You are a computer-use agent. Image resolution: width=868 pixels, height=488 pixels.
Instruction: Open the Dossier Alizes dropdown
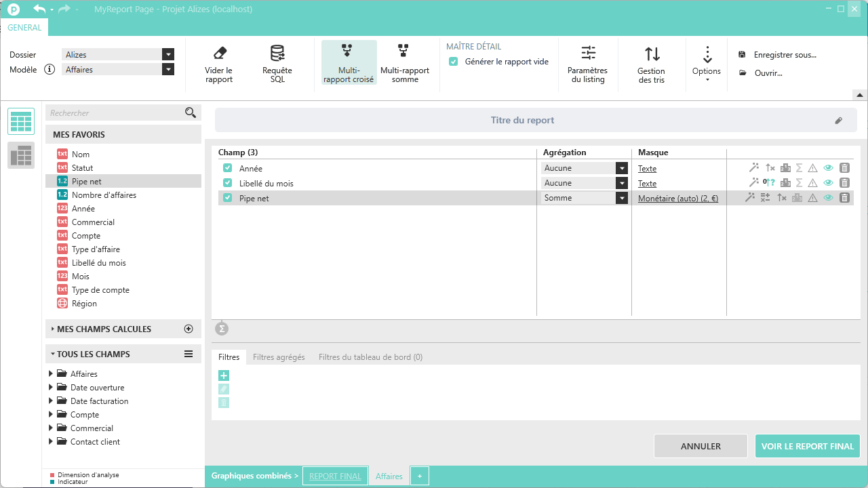click(x=168, y=55)
